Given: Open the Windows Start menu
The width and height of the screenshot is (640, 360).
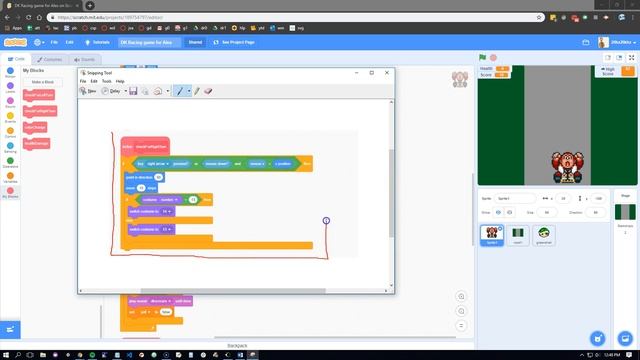Looking at the screenshot, I should (x=6, y=355).
